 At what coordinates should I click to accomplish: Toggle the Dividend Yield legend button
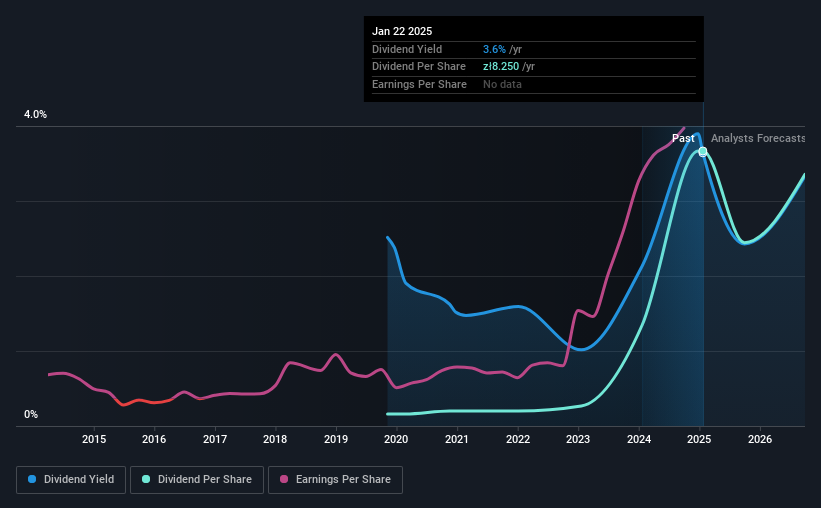pyautogui.click(x=71, y=480)
